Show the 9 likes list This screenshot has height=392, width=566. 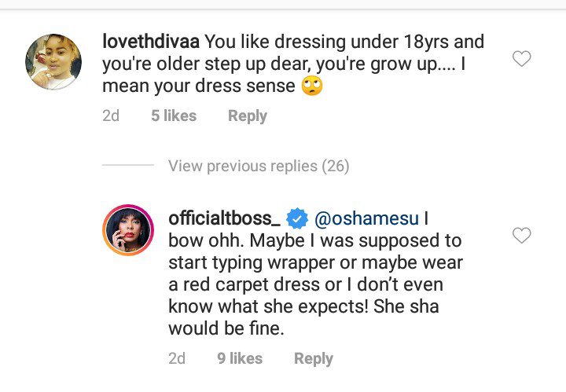[x=240, y=358]
